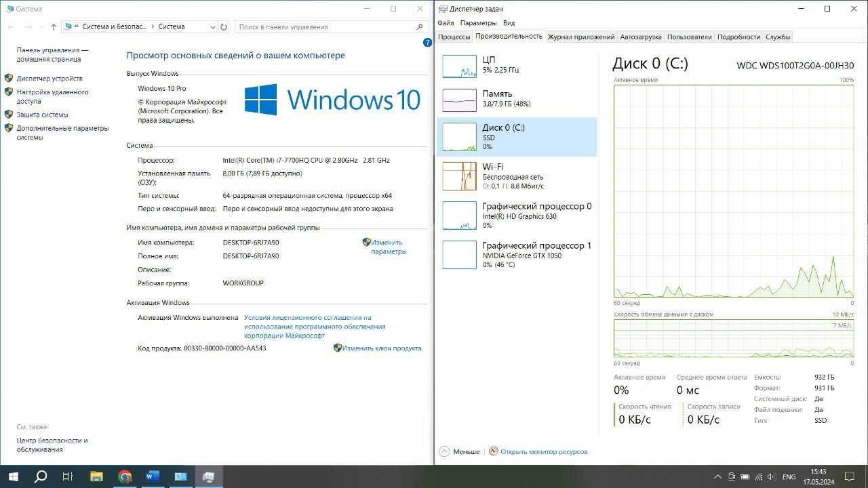Click shield icon beside Advanced system settings
868x488 pixels.
tap(9, 128)
